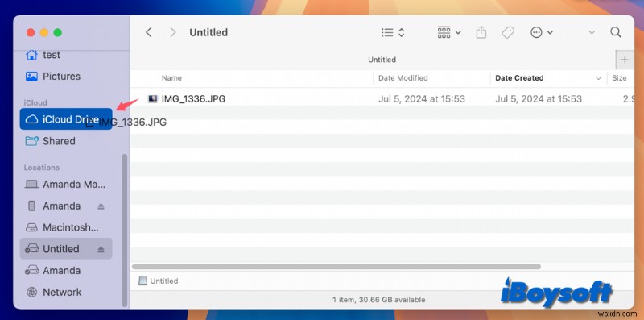Screen dimensions: 644x320
Task: Select the Untitled tab
Action: (x=382, y=60)
